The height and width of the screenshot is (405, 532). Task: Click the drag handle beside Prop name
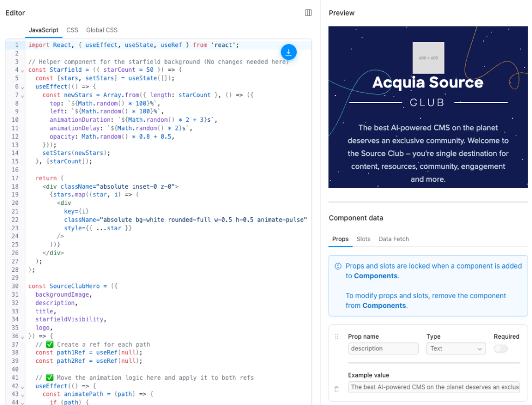[x=337, y=337]
